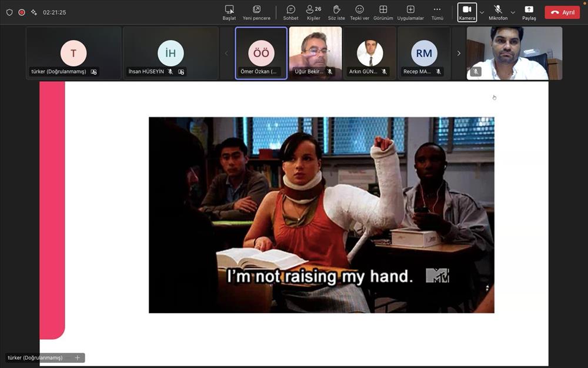Select Arkın GÜN's participant tile

coord(370,53)
